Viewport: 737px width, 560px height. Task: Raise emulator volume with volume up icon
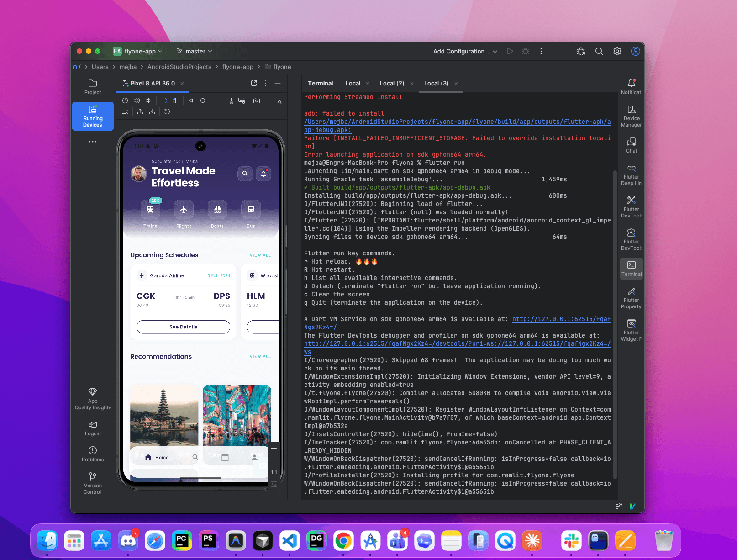click(137, 100)
